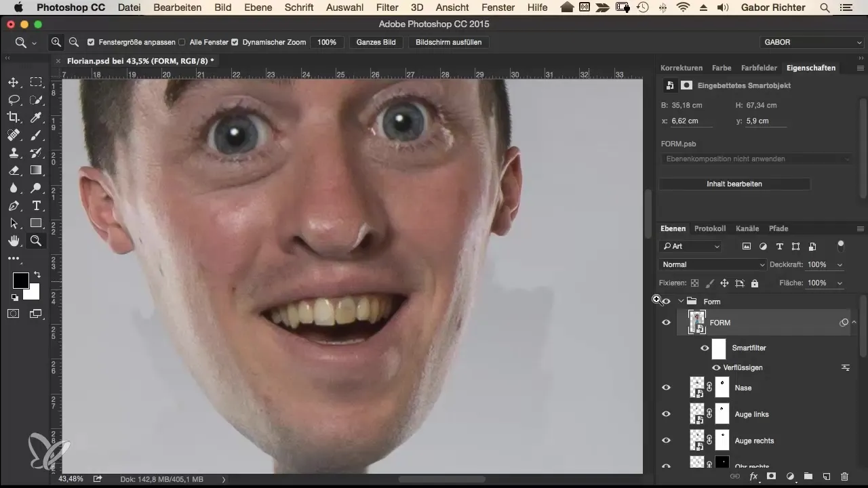The image size is (868, 488).
Task: Toggle layer filtering on/off switch
Action: click(841, 245)
